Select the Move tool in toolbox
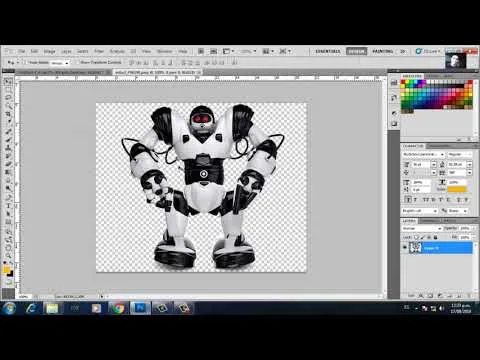 8,82
